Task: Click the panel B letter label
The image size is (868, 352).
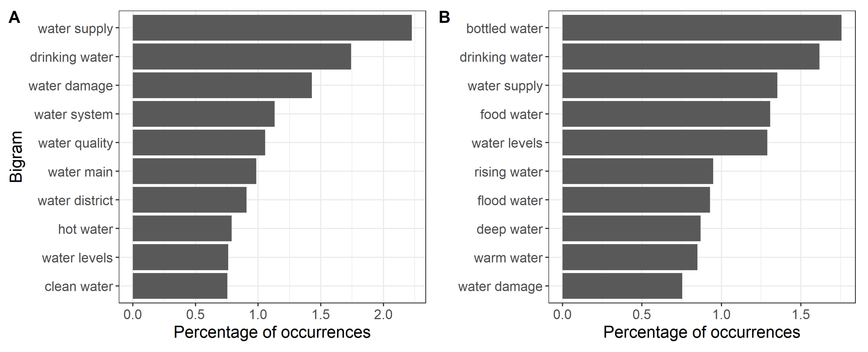Action: coord(444,17)
